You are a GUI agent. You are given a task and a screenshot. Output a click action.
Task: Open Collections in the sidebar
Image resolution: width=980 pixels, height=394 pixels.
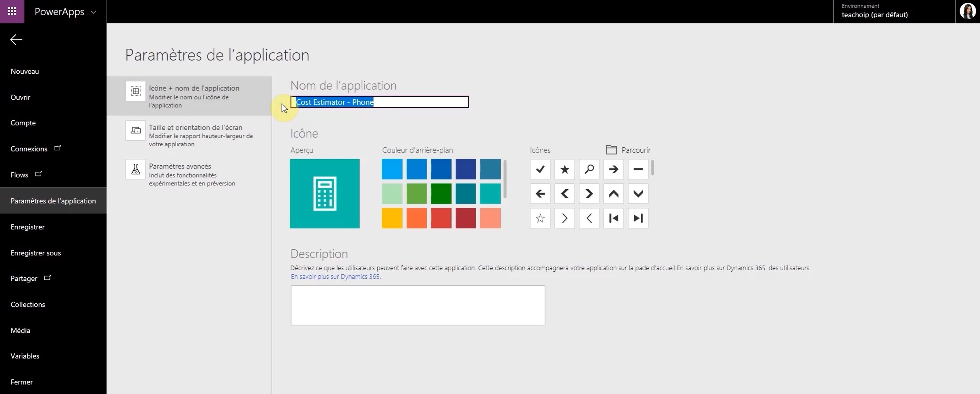(28, 304)
